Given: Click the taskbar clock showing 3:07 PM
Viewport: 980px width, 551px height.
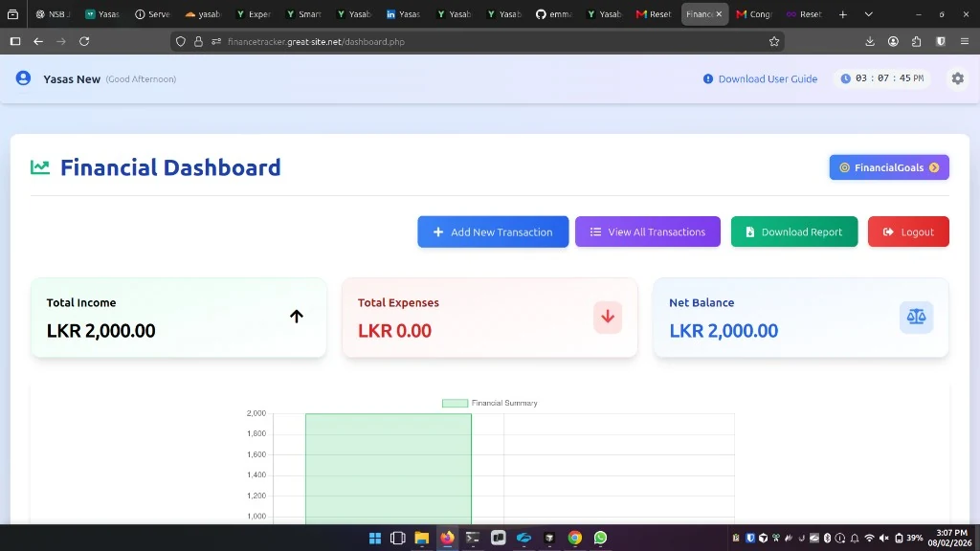Looking at the screenshot, I should 950,538.
